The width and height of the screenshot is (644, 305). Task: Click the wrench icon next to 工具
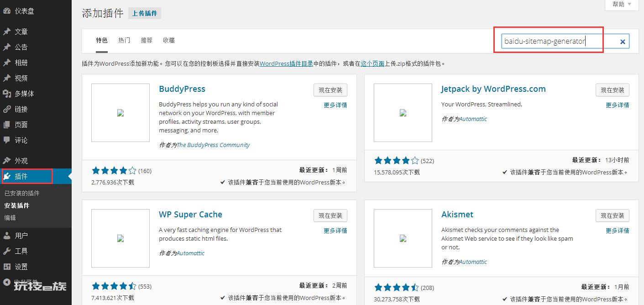click(7, 251)
